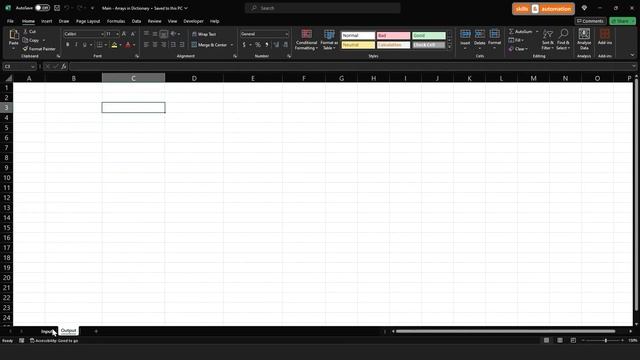Image resolution: width=640 pixels, height=360 pixels.
Task: Open the Fill dropdown in Editing group
Action: click(x=516, y=40)
